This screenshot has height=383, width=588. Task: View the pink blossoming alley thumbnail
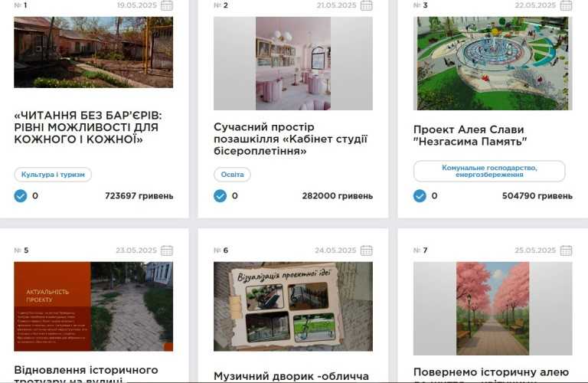click(493, 309)
